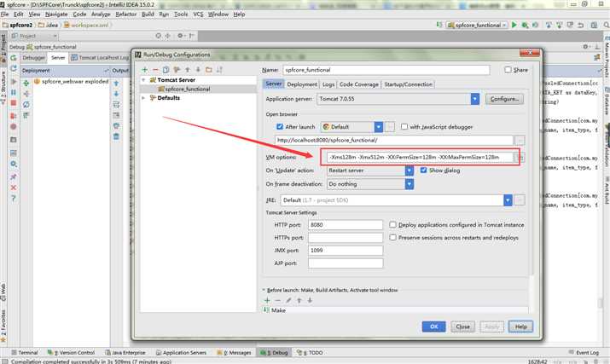Close Debug tab with red X icon
The height and width of the screenshot is (364, 610).
(14, 188)
